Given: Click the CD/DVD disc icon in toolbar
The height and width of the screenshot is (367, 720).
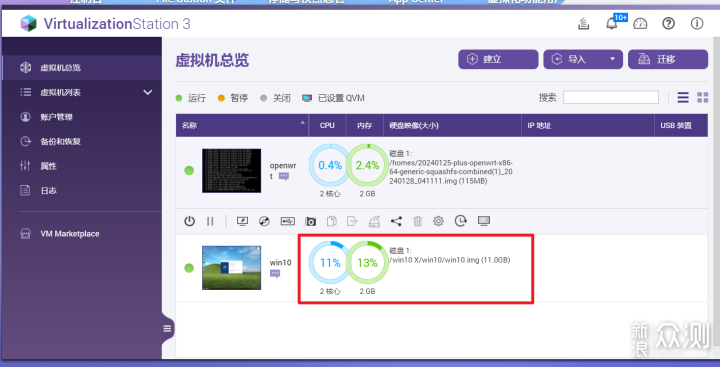Looking at the screenshot, I should (x=264, y=221).
